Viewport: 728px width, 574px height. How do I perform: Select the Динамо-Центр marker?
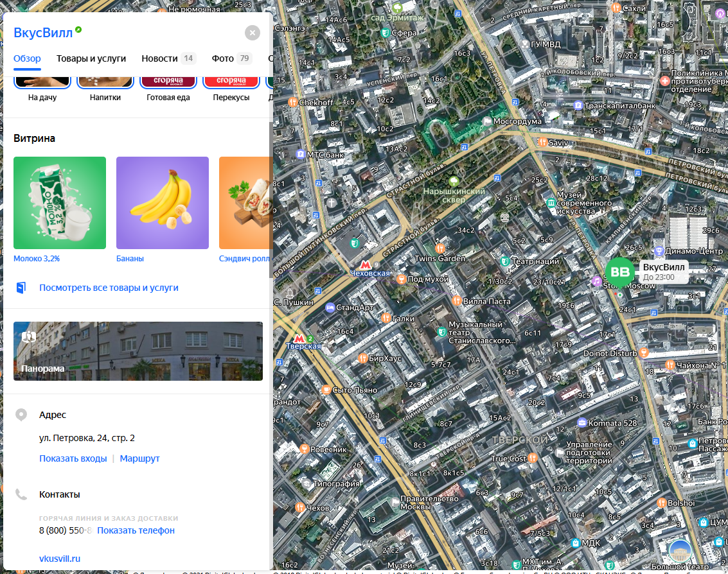pos(659,251)
